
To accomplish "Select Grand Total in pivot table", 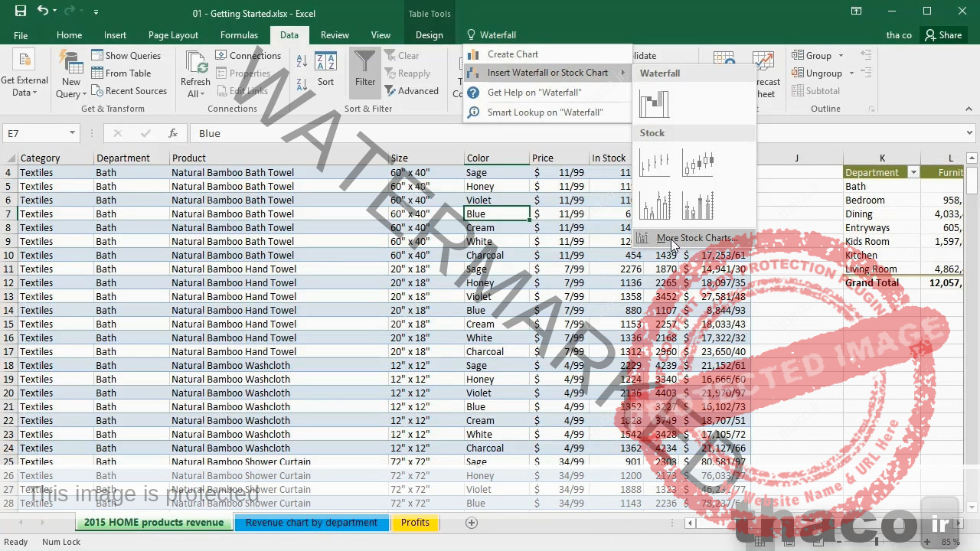I will [882, 282].
